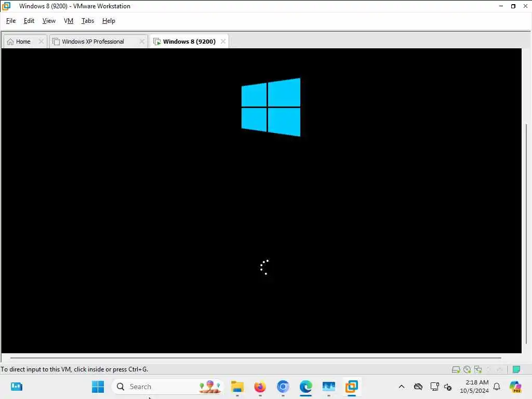Close the Home tab
532x399 pixels.
41,42
